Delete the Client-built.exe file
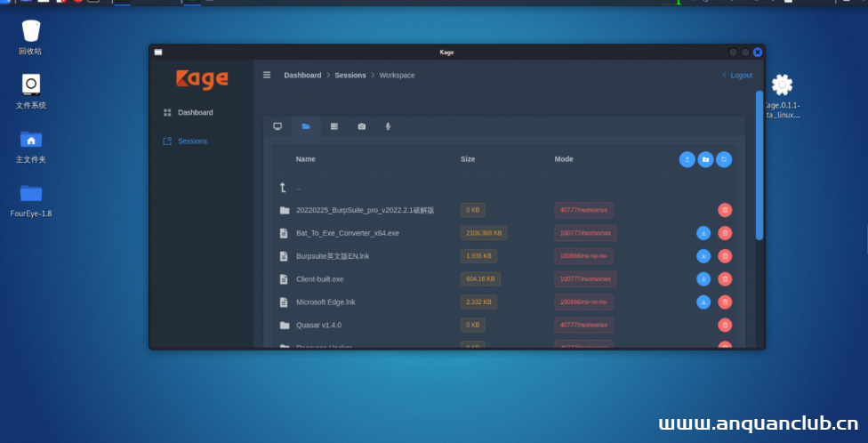 pos(725,279)
